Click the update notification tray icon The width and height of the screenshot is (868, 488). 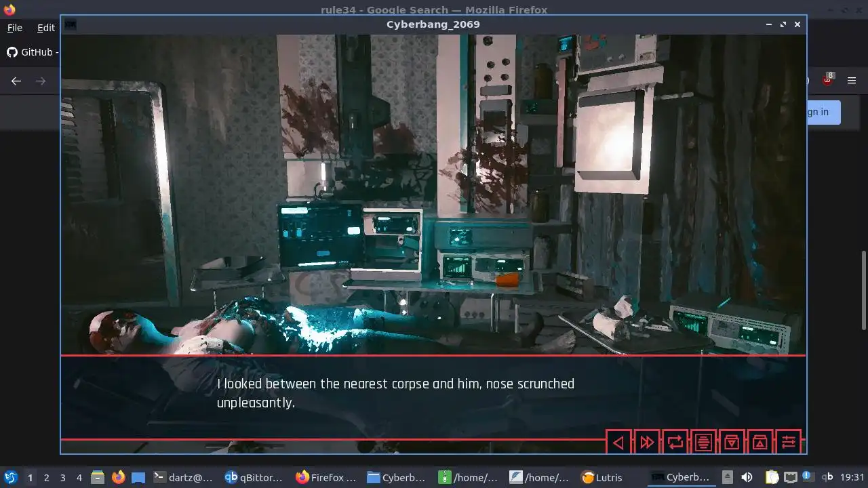point(808,476)
